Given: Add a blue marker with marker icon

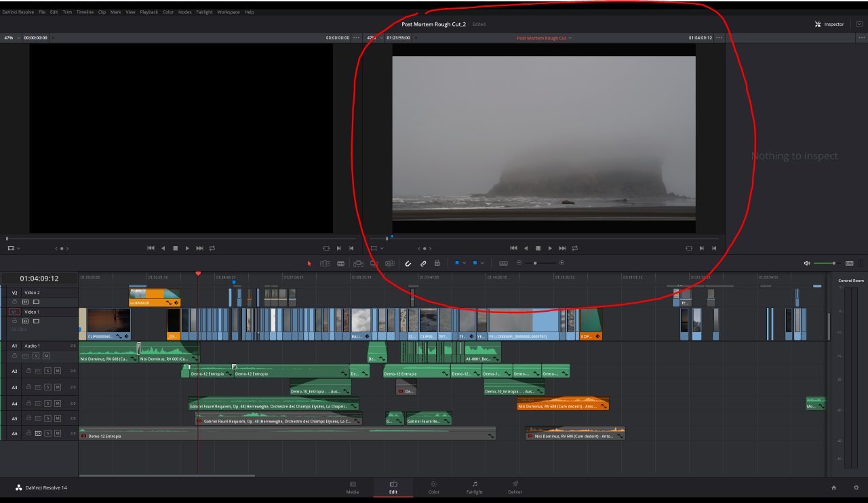Looking at the screenshot, I should click(x=475, y=263).
